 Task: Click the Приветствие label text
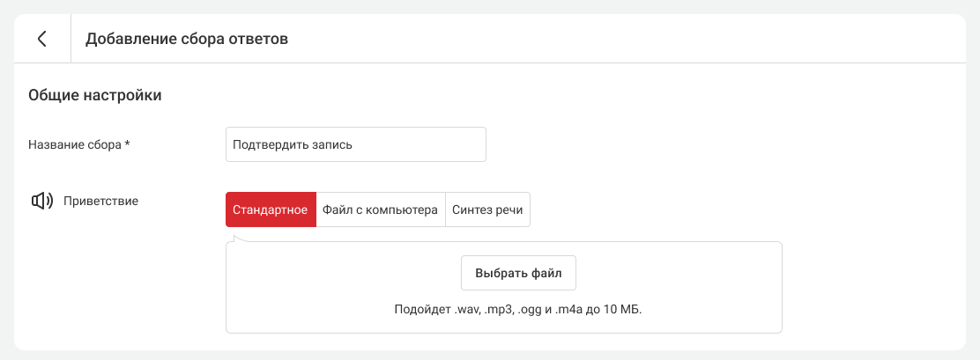(x=100, y=201)
